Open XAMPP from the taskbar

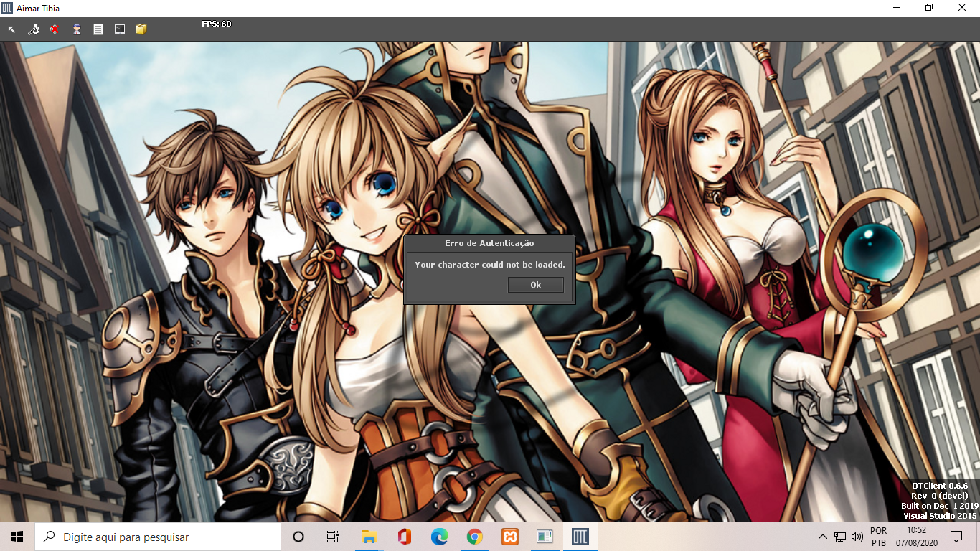510,537
